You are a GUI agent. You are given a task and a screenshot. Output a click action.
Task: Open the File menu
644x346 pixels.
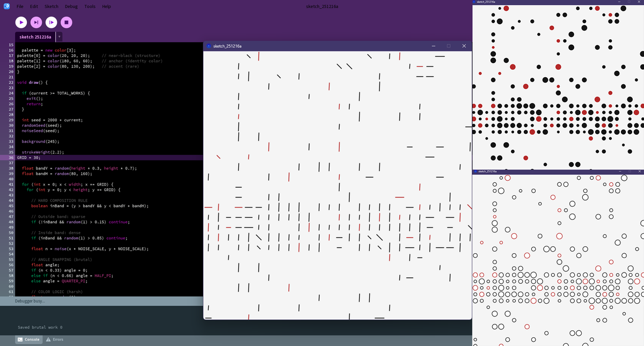20,6
